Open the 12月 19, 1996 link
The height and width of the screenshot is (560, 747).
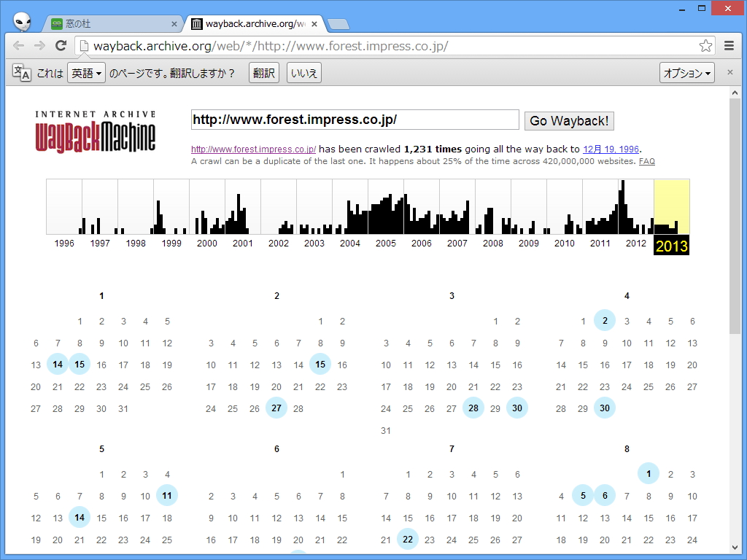pyautogui.click(x=611, y=149)
